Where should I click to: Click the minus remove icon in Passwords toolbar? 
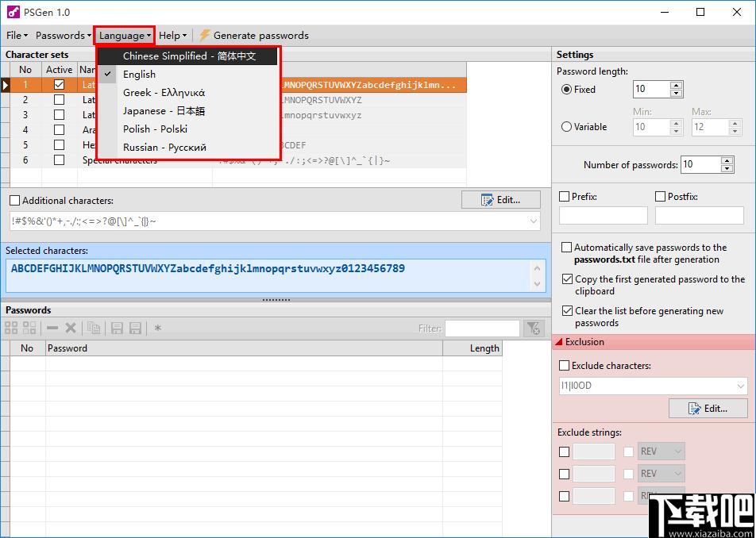pyautogui.click(x=52, y=329)
